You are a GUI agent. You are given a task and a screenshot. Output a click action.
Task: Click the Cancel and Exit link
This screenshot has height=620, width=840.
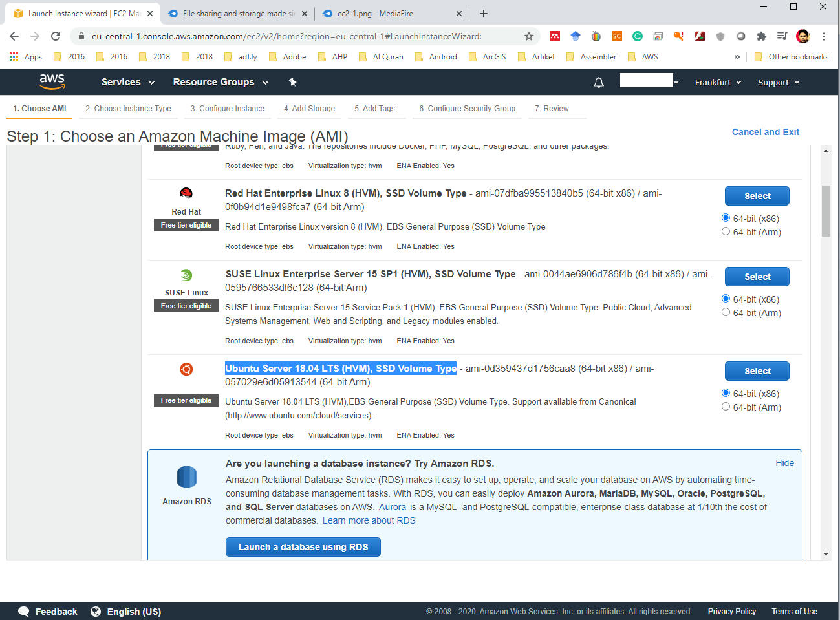(765, 132)
